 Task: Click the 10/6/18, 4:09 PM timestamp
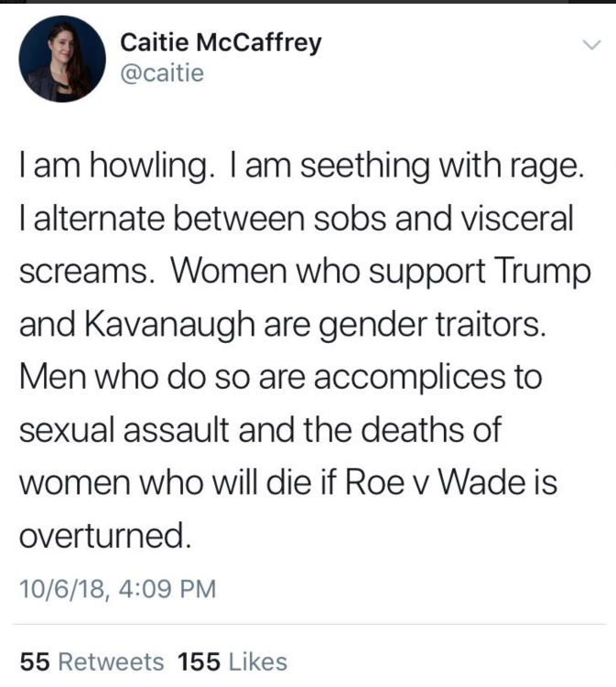click(118, 588)
